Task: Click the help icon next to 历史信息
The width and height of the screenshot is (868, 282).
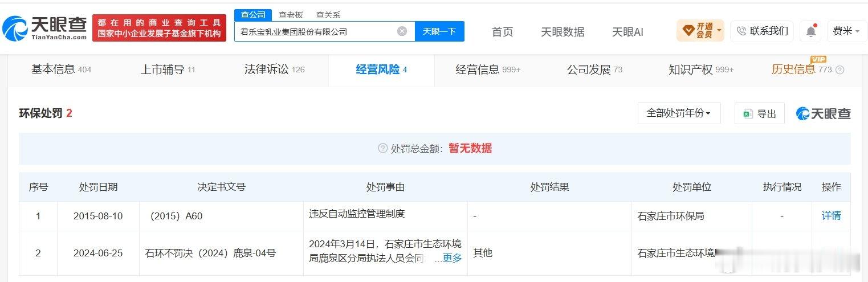Action: [840, 70]
